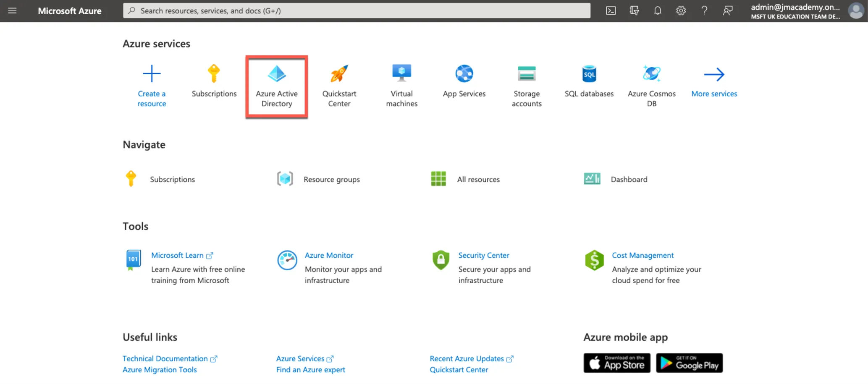Open Find an Azure expert link
The height and width of the screenshot is (384, 868).
[310, 370]
